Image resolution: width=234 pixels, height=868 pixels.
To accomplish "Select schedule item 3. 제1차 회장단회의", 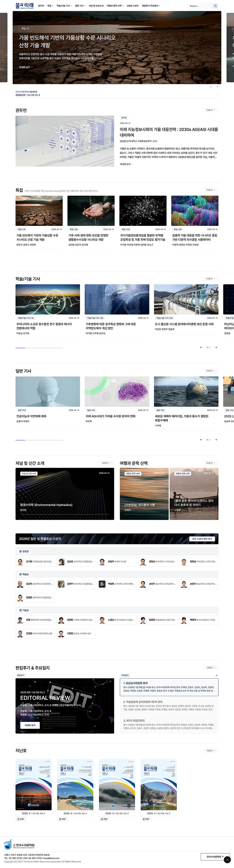I will tap(169, 725).
